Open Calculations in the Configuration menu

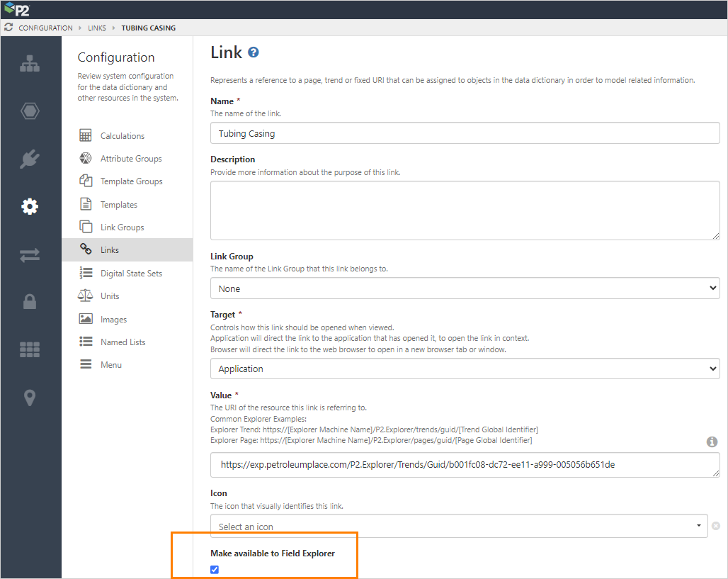click(x=122, y=136)
